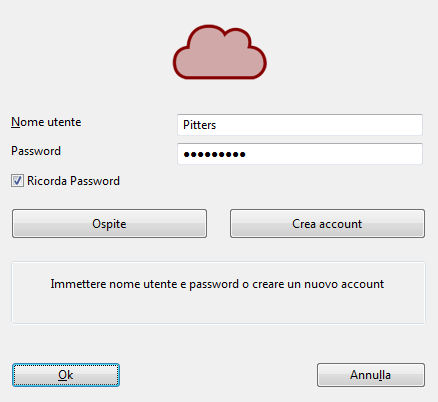Tick the Ricorda Password checkbox
Image resolution: width=438 pixels, height=402 pixels.
(17, 181)
